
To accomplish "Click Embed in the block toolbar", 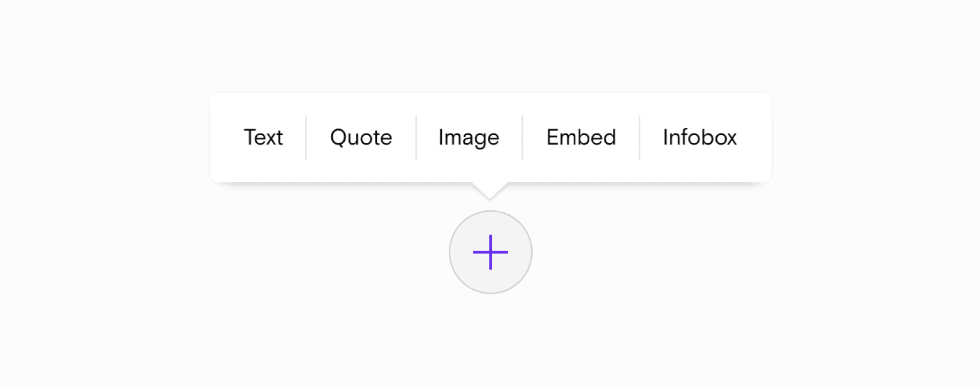I will pos(581,138).
